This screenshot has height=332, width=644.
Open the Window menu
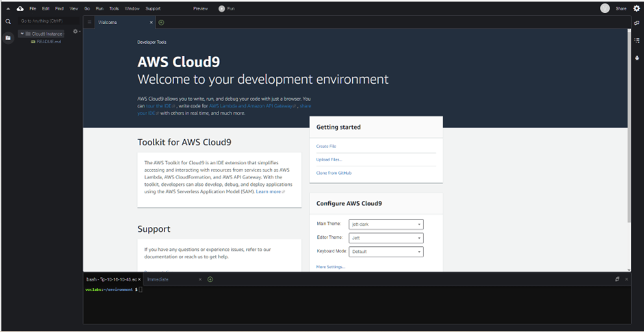pyautogui.click(x=132, y=9)
